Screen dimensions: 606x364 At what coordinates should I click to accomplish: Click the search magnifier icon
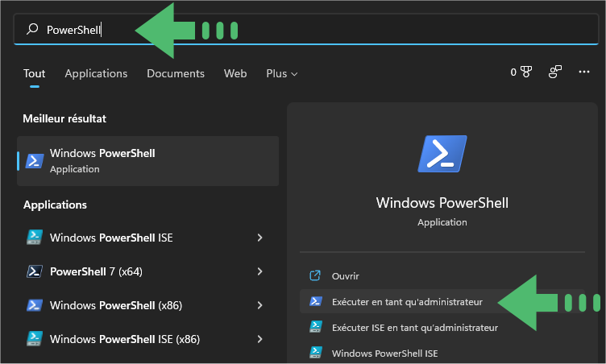[x=32, y=29]
